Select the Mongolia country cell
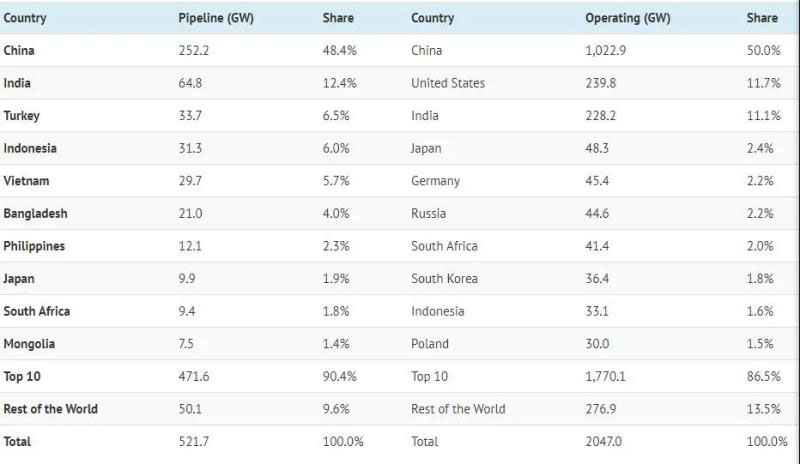The image size is (800, 464). [x=29, y=344]
